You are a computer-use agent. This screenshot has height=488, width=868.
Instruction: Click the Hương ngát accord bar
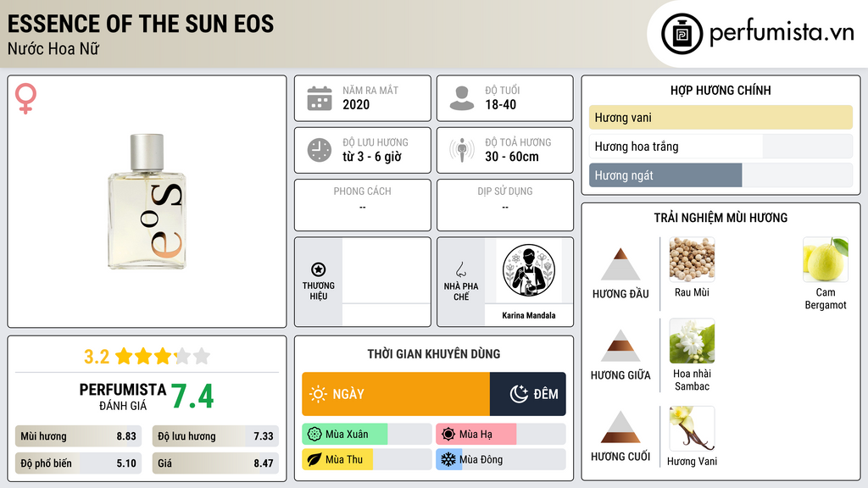(x=721, y=175)
